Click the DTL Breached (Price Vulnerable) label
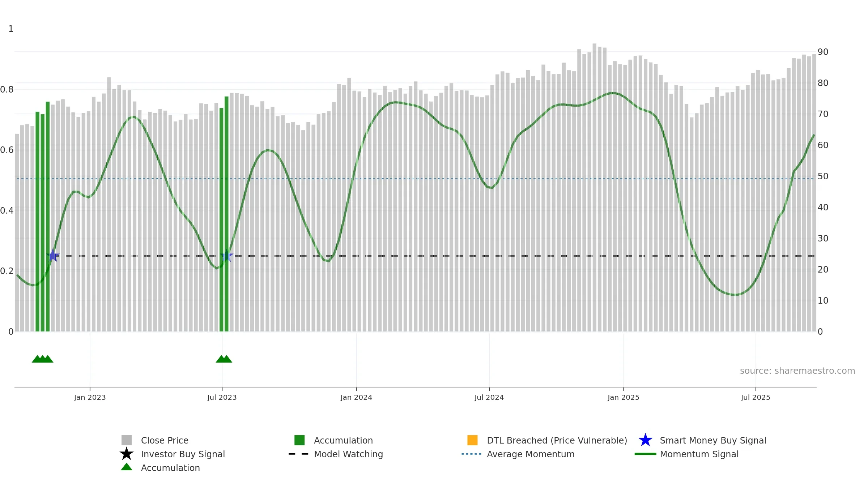The image size is (868, 488). click(557, 440)
